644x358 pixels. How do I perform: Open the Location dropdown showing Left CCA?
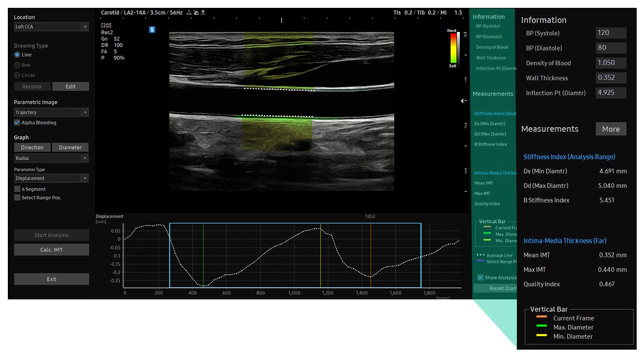pyautogui.click(x=51, y=27)
